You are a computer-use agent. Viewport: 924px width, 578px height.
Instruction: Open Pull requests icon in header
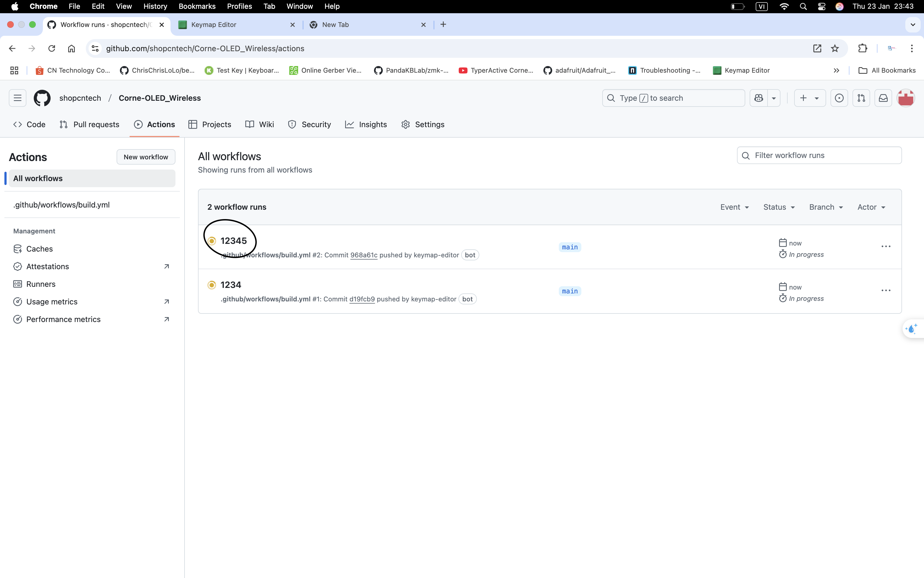coord(861,98)
